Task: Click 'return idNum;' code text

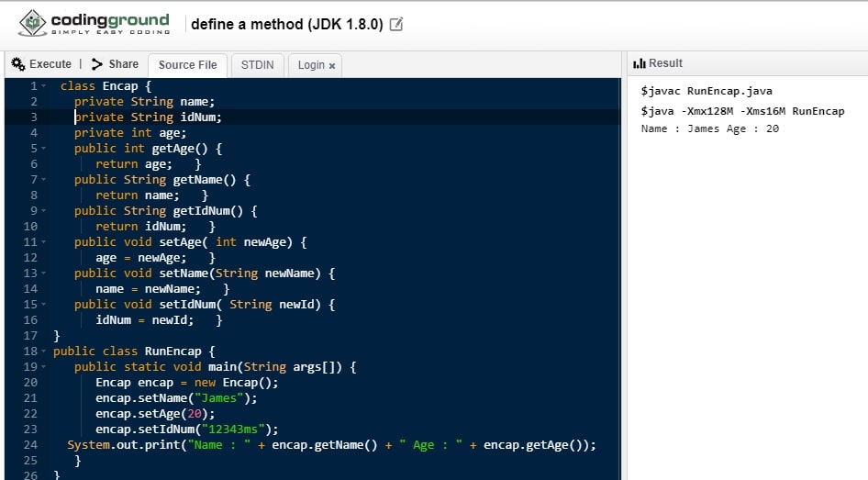Action: point(140,227)
